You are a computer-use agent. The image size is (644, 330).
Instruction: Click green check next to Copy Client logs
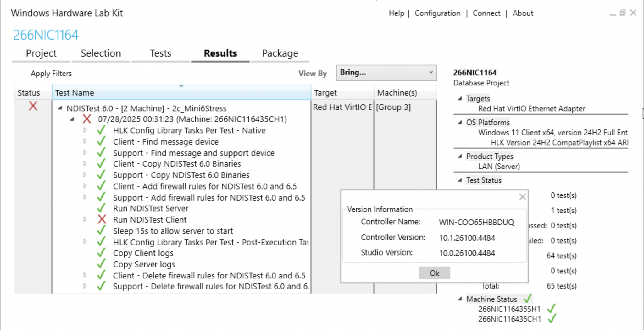point(101,253)
